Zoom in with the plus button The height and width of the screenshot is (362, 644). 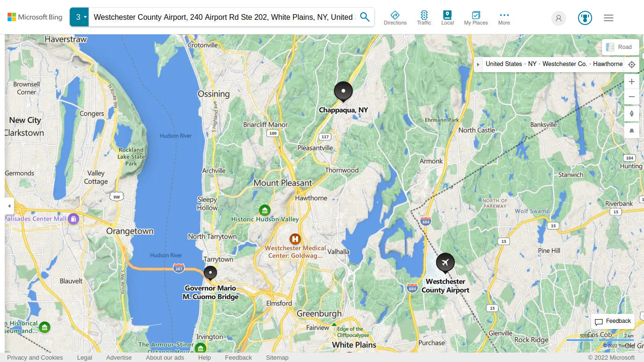pyautogui.click(x=632, y=82)
